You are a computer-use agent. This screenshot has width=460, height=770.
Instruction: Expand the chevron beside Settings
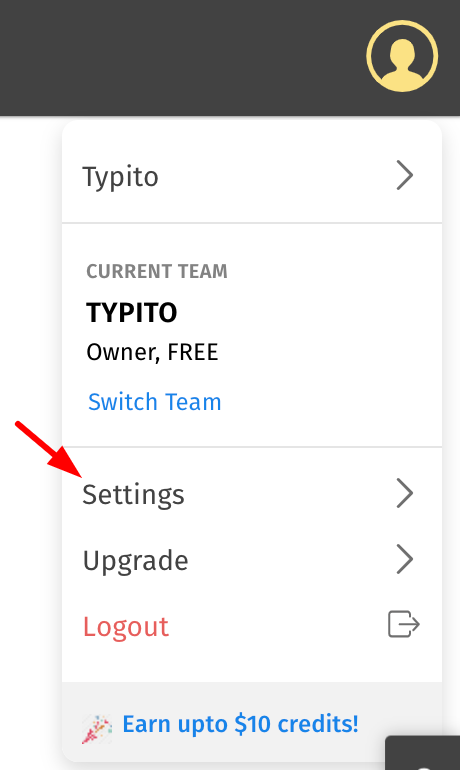tap(405, 493)
